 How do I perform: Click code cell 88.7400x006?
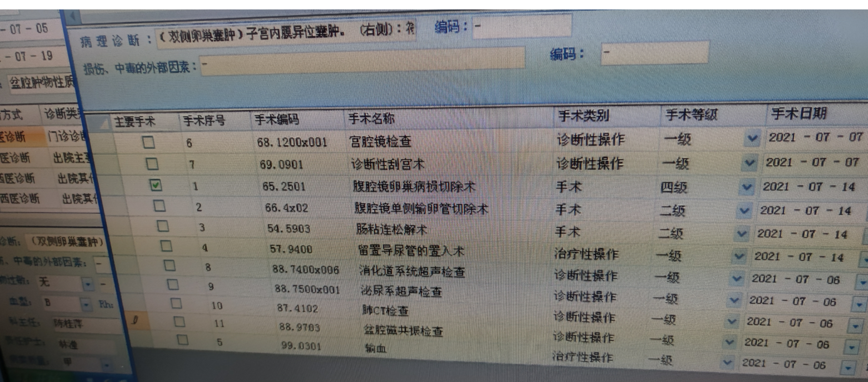click(305, 269)
